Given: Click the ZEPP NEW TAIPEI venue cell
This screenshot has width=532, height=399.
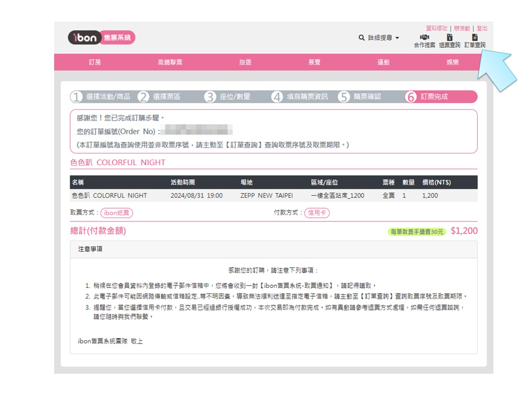Looking at the screenshot, I should pos(267,196).
